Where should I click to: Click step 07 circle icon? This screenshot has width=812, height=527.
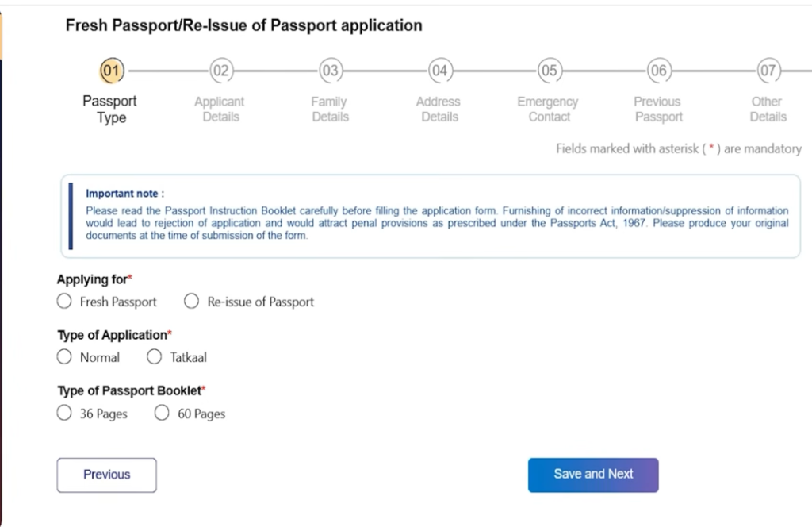pyautogui.click(x=768, y=71)
